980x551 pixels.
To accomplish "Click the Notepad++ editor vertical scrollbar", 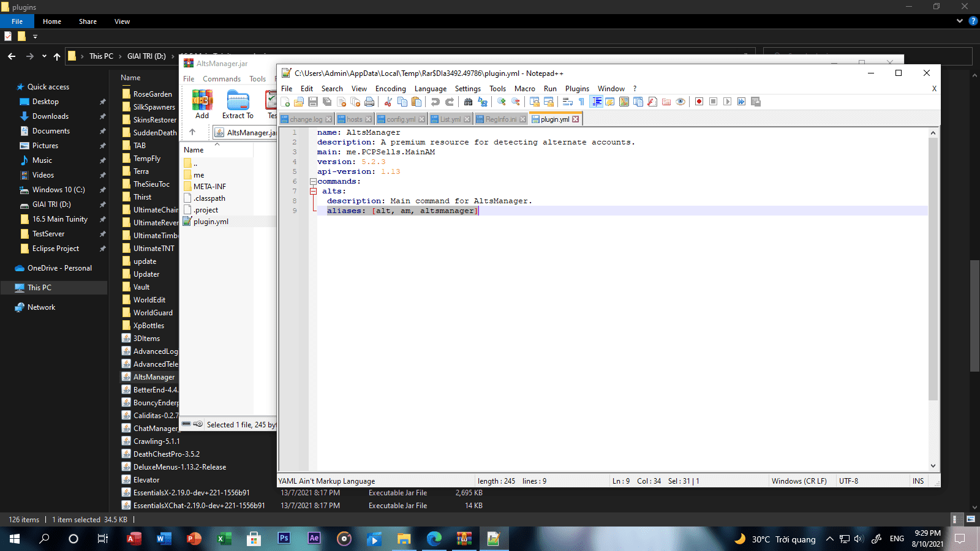I will (933, 269).
